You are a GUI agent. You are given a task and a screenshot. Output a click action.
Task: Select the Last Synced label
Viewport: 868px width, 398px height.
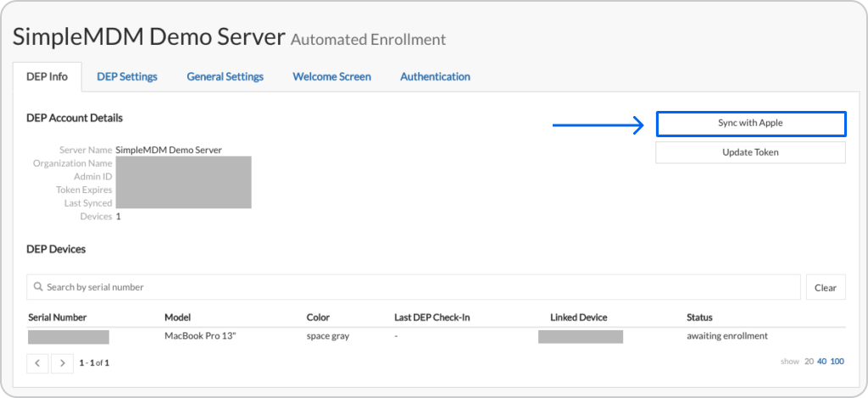pyautogui.click(x=88, y=203)
